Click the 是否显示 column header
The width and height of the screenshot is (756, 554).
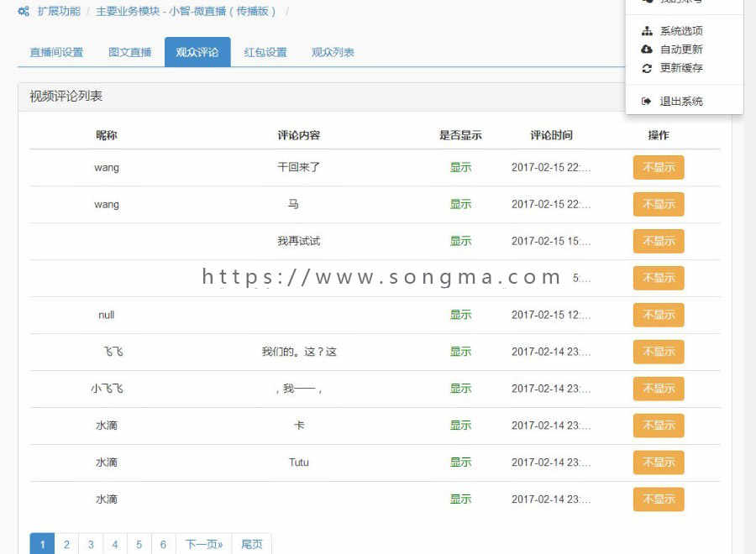coord(460,135)
